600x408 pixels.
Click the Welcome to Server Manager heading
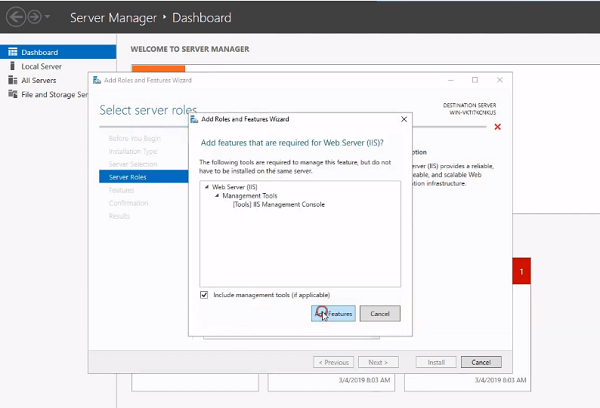click(x=190, y=49)
